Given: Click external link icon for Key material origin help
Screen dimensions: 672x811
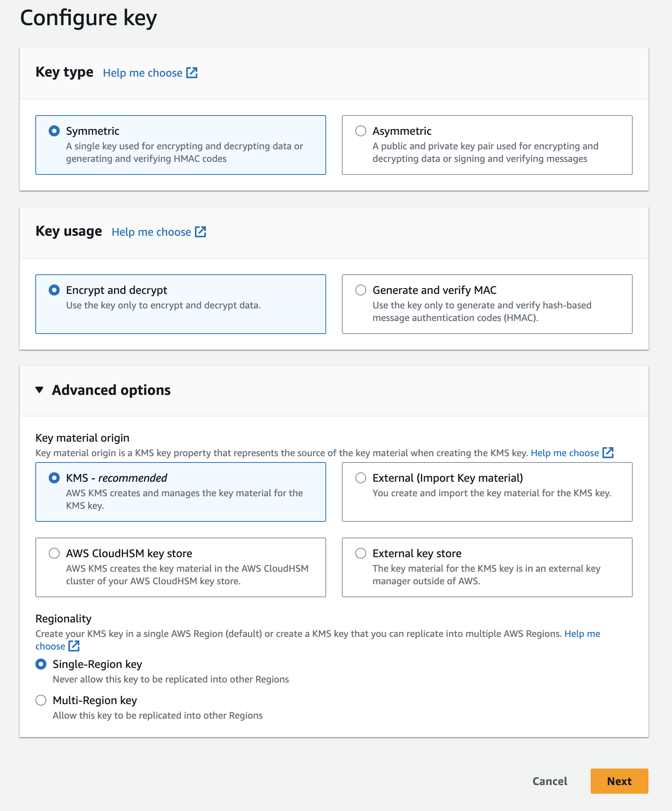Looking at the screenshot, I should point(608,453).
